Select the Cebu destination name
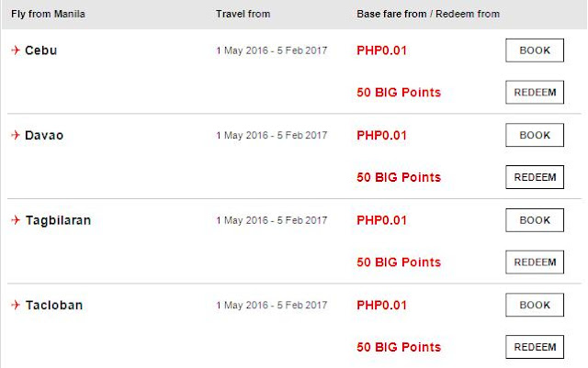588x368 pixels. pyautogui.click(x=42, y=50)
